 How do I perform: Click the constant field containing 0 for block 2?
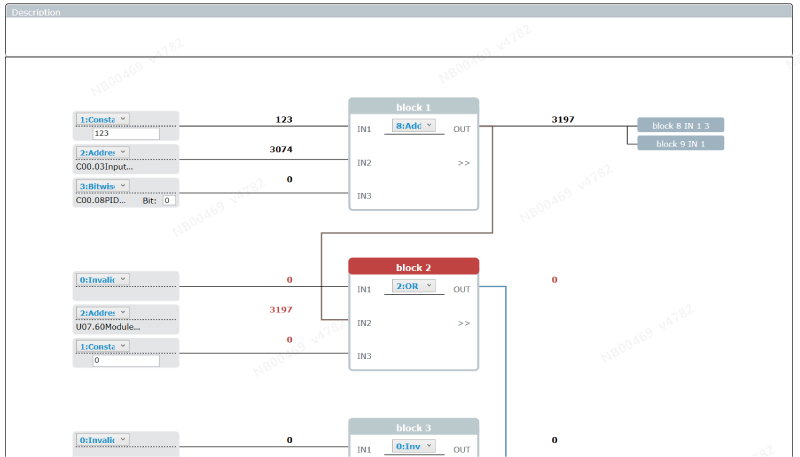[x=126, y=360]
